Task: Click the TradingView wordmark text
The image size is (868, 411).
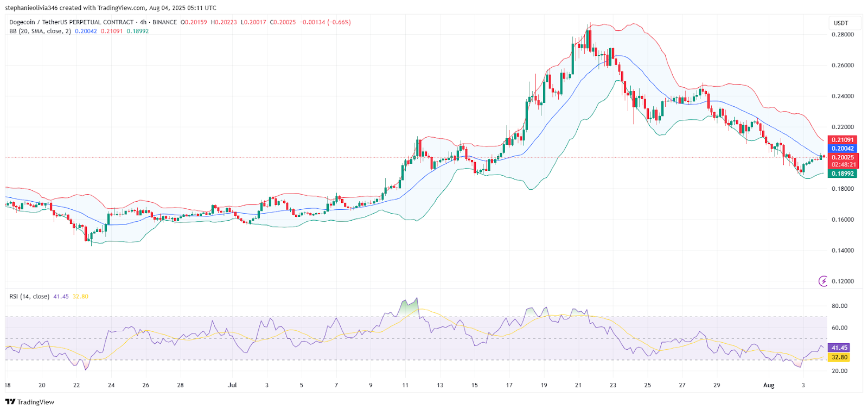Action: (x=36, y=402)
